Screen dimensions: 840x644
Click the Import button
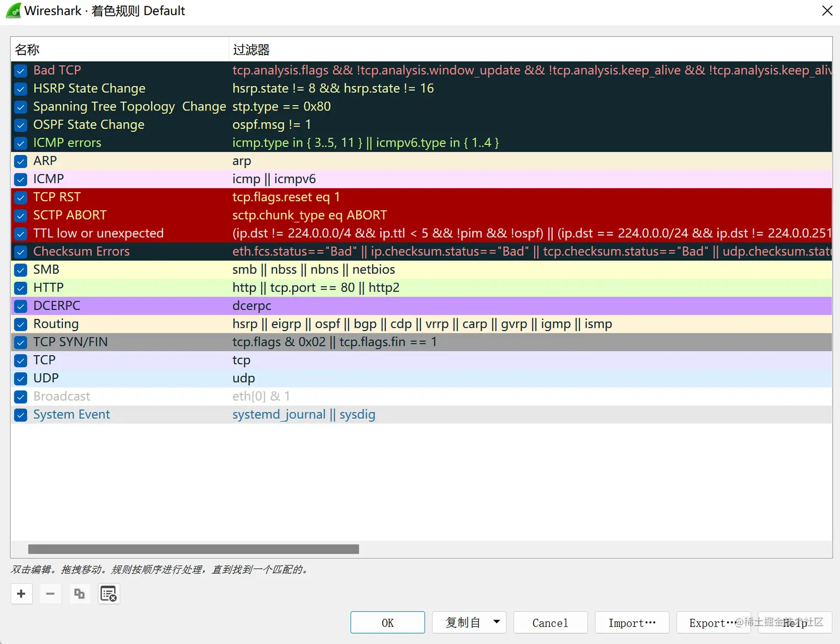pyautogui.click(x=632, y=622)
